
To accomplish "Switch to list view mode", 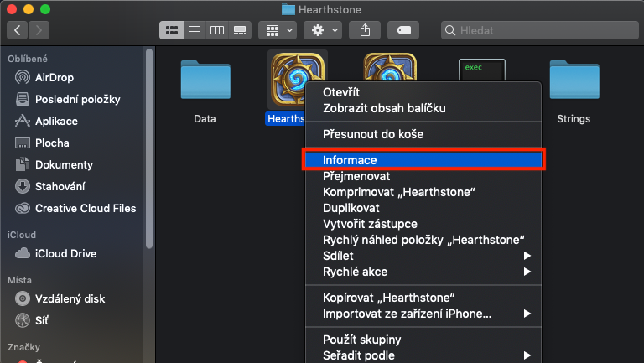I will point(195,30).
